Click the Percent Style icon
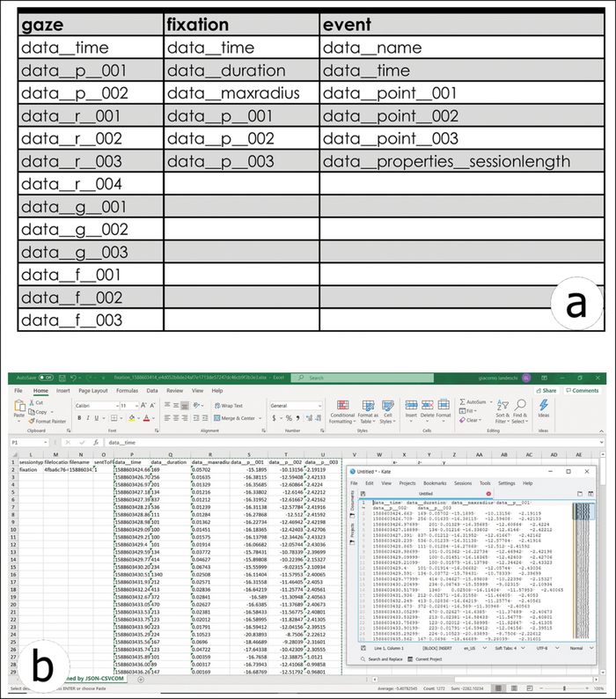This screenshot has width=616, height=699. [x=289, y=418]
